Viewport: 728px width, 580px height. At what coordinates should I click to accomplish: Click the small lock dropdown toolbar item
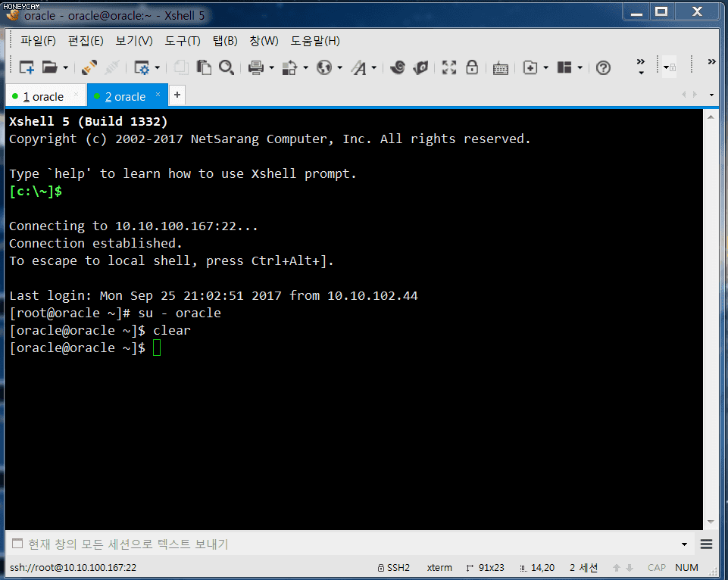click(x=669, y=67)
